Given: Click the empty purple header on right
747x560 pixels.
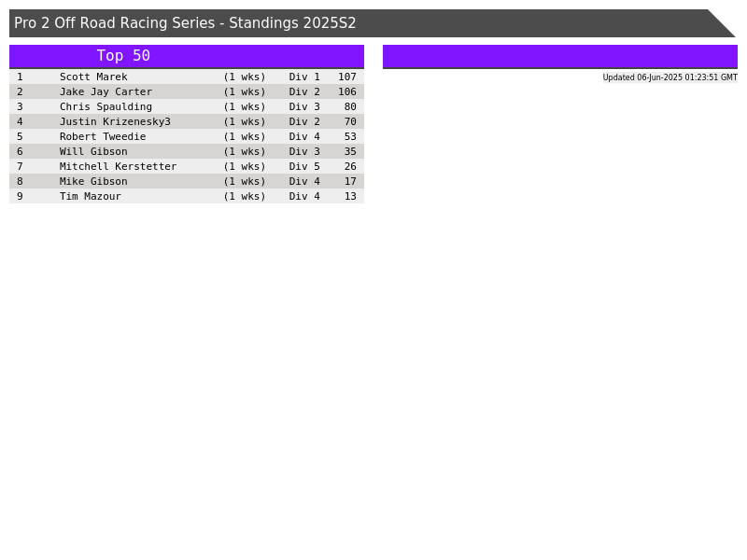Looking at the screenshot, I should tap(559, 56).
